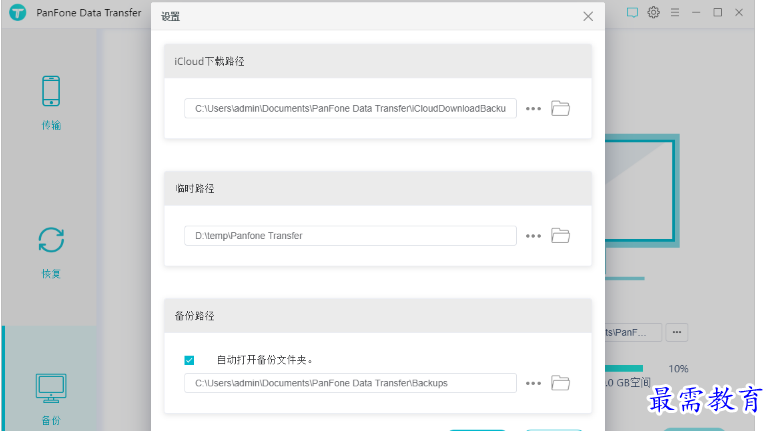Browse for backup path via dots button
Viewport: 771px width, 431px height.
tap(533, 383)
